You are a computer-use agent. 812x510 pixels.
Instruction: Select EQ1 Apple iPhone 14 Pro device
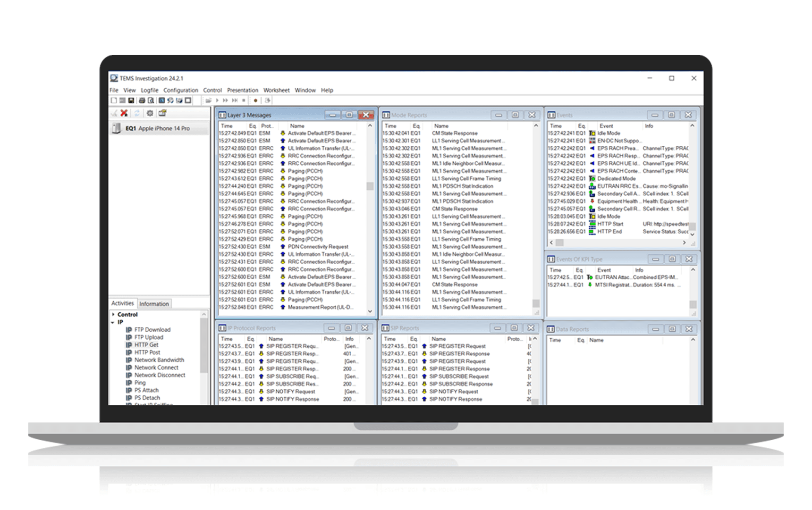coord(158,128)
